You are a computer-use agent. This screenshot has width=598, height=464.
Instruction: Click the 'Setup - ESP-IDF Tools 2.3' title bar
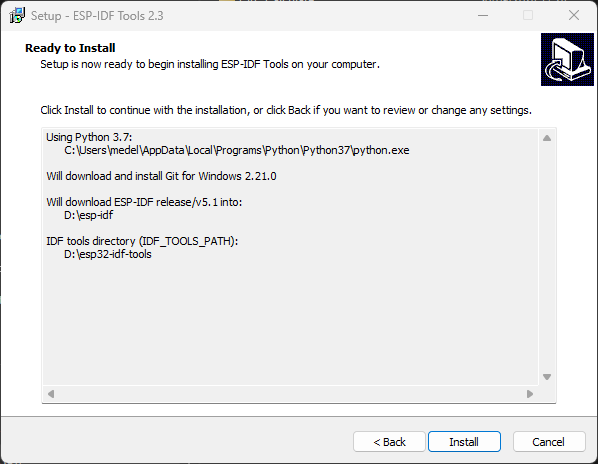tap(97, 16)
